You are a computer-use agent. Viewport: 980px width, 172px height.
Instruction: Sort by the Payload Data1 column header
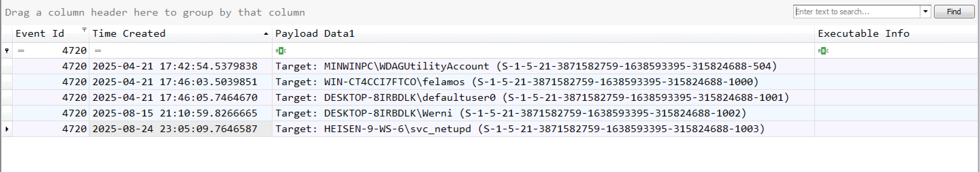tap(315, 33)
